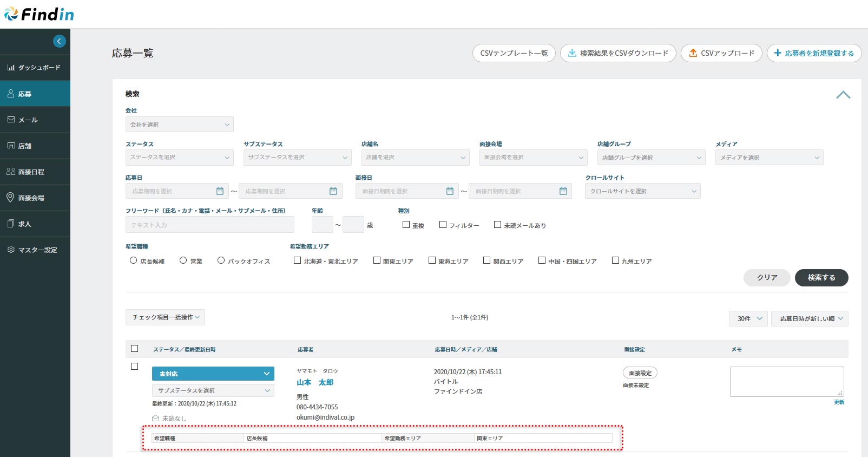Open メール in the sidebar menu
The width and height of the screenshot is (868, 457).
point(35,120)
